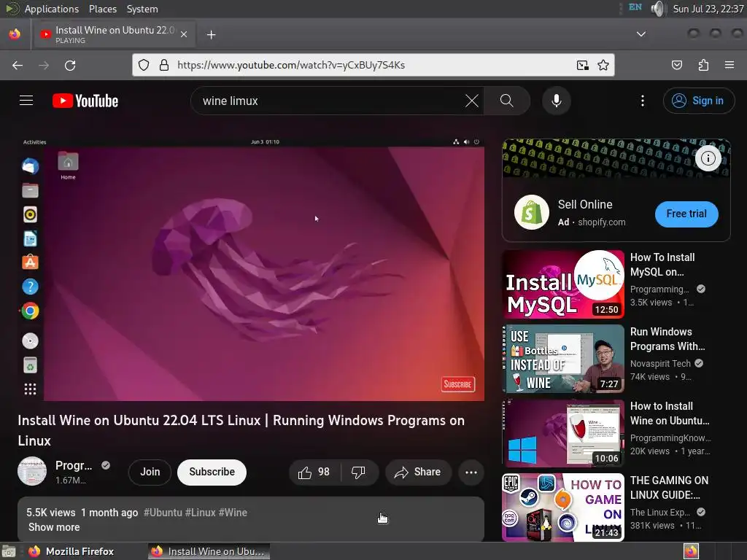Open the System menu
This screenshot has height=560, width=747.
coord(142,9)
